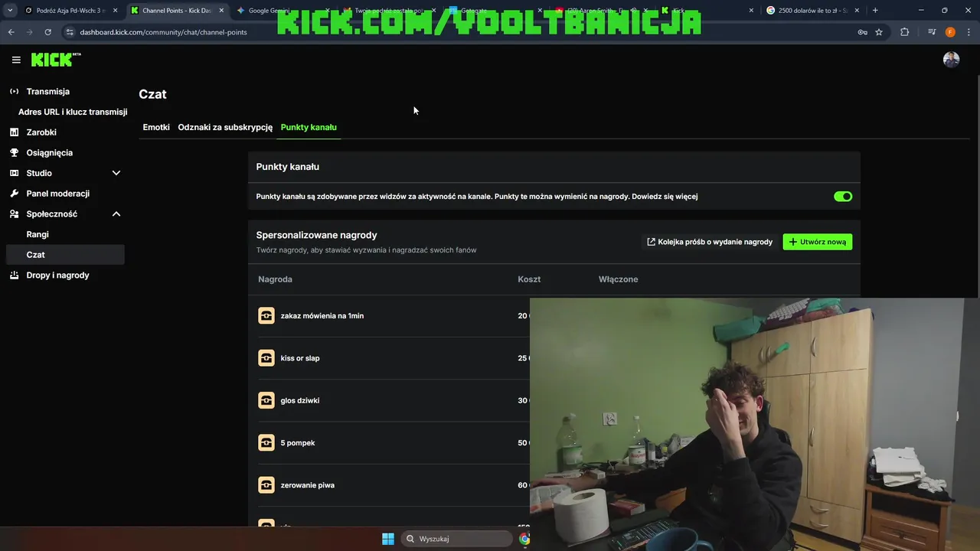Switch to the Podróż Azja Pd-Wsch browser tab
Screen dimensions: 980x551
[70, 10]
